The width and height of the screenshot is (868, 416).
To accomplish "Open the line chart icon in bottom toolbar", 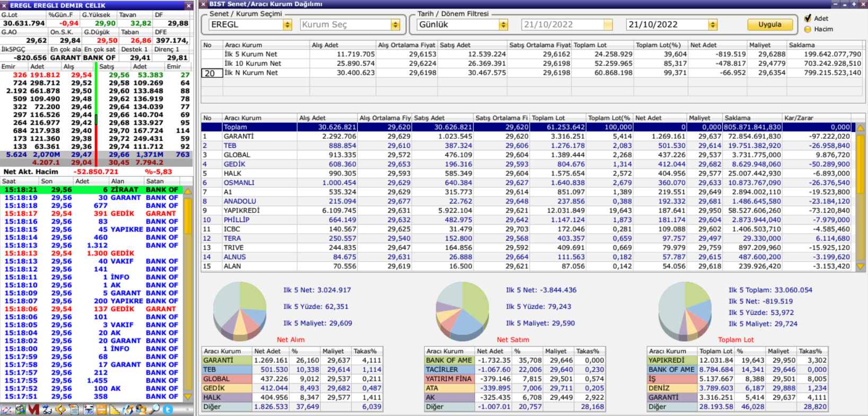I will (x=6, y=410).
